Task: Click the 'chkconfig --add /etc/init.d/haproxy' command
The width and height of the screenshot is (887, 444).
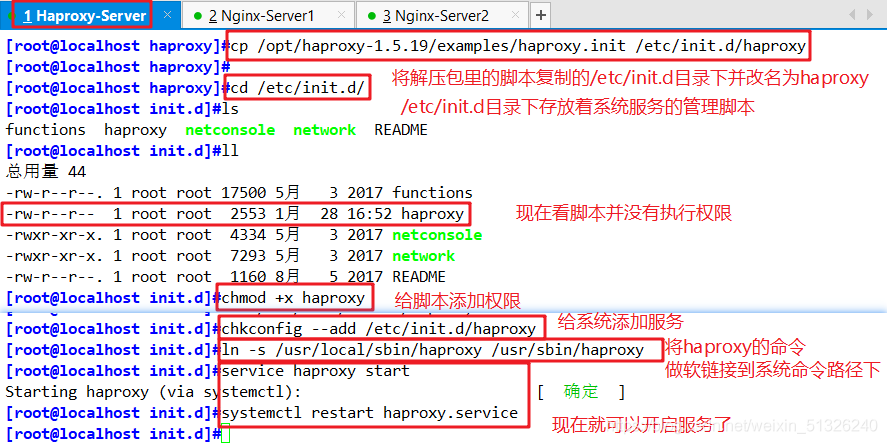Action: coord(378,329)
